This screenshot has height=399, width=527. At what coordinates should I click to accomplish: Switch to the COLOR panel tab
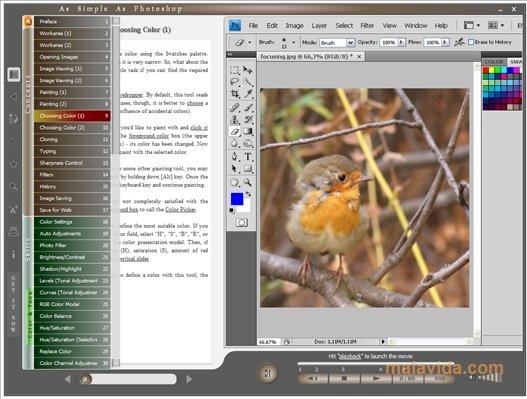coord(494,62)
